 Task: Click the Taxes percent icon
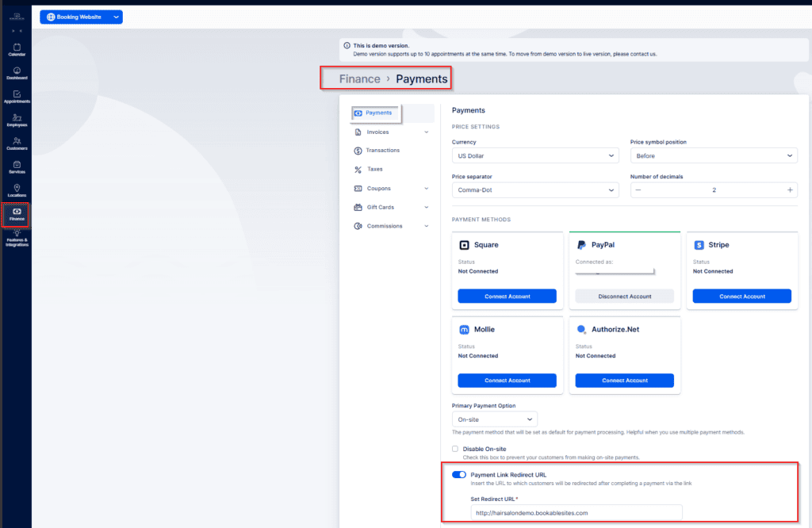(358, 170)
